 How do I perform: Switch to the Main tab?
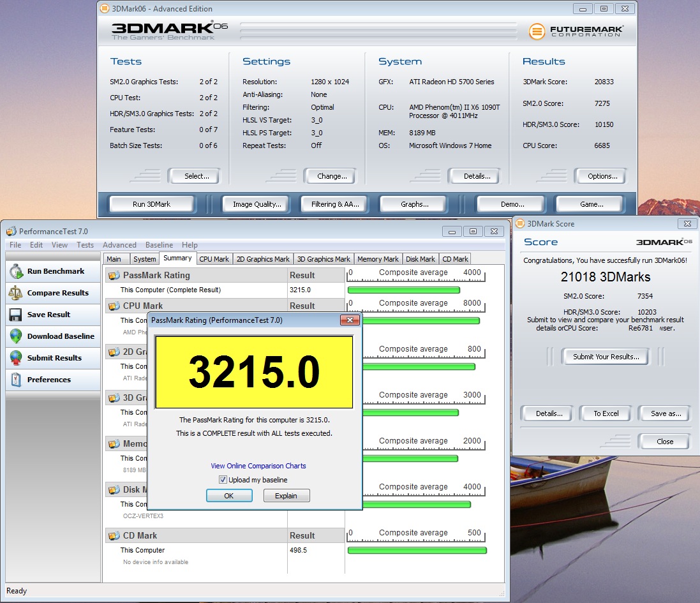point(116,259)
